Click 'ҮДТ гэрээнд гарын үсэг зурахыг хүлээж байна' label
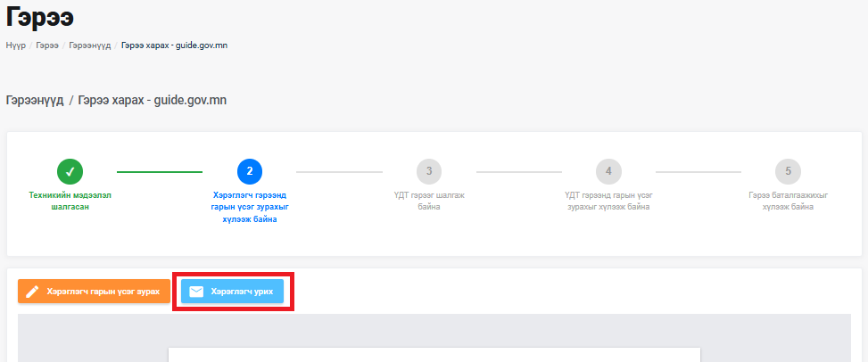 pyautogui.click(x=608, y=201)
